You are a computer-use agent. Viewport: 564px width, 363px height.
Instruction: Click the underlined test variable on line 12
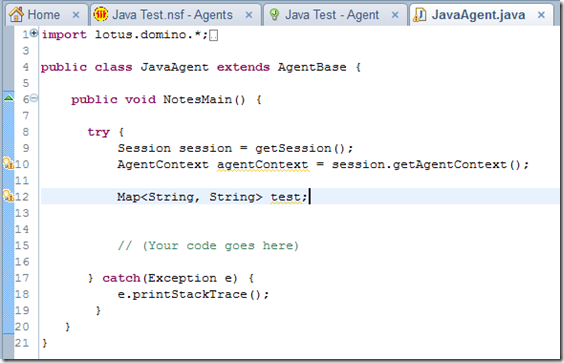(x=286, y=197)
